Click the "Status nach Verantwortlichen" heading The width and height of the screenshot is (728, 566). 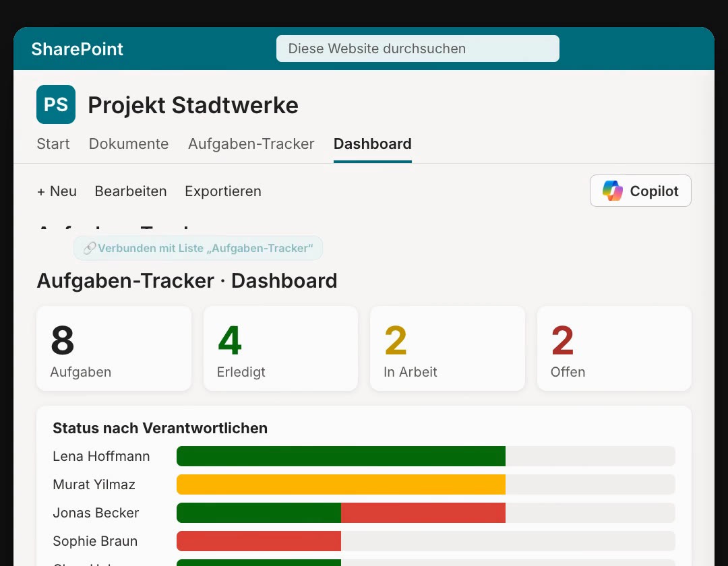(x=160, y=428)
